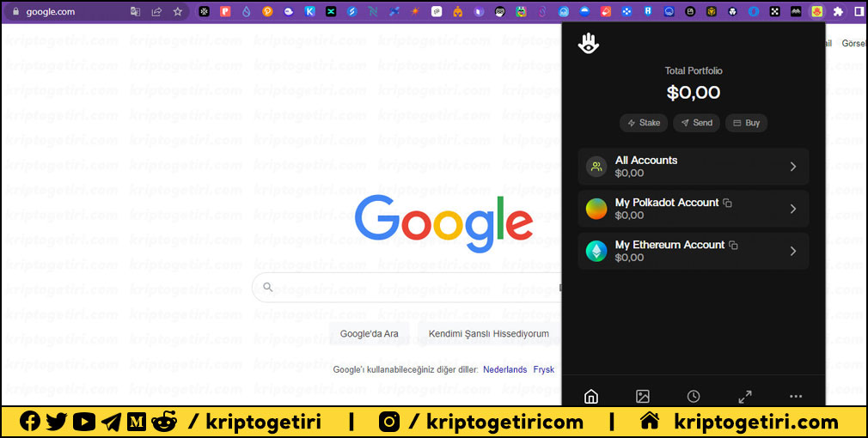This screenshot has width=868, height=438.
Task: Open the orange starburst extension icon
Action: pyautogui.click(x=415, y=11)
